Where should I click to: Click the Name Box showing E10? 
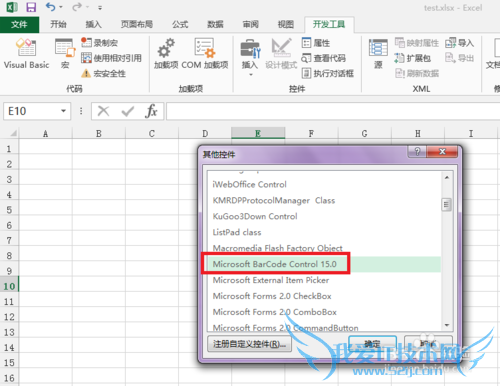pos(32,111)
